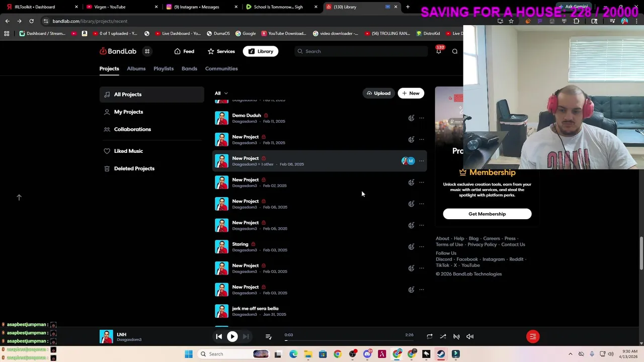
Task: Mute the player volume icon
Action: [470, 336]
